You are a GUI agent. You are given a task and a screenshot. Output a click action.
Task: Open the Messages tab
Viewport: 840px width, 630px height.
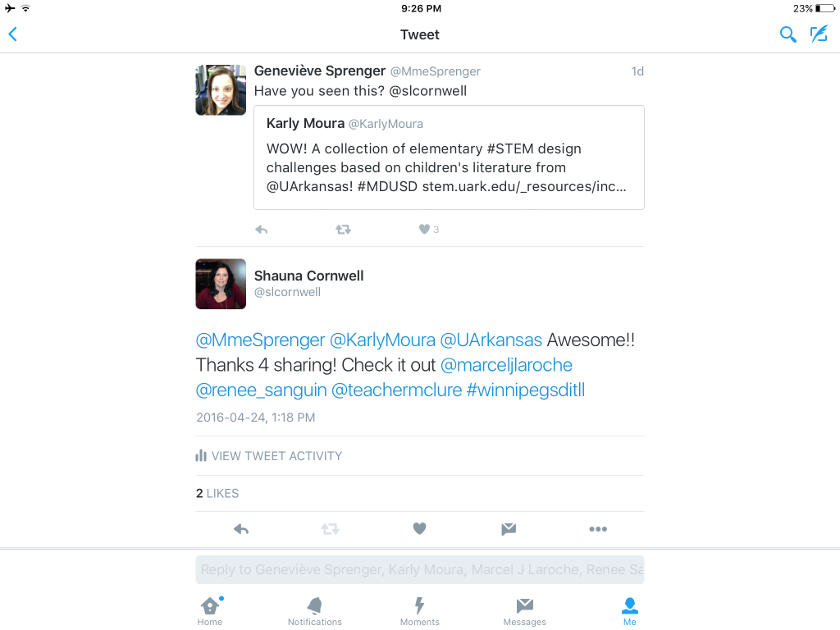click(x=524, y=611)
